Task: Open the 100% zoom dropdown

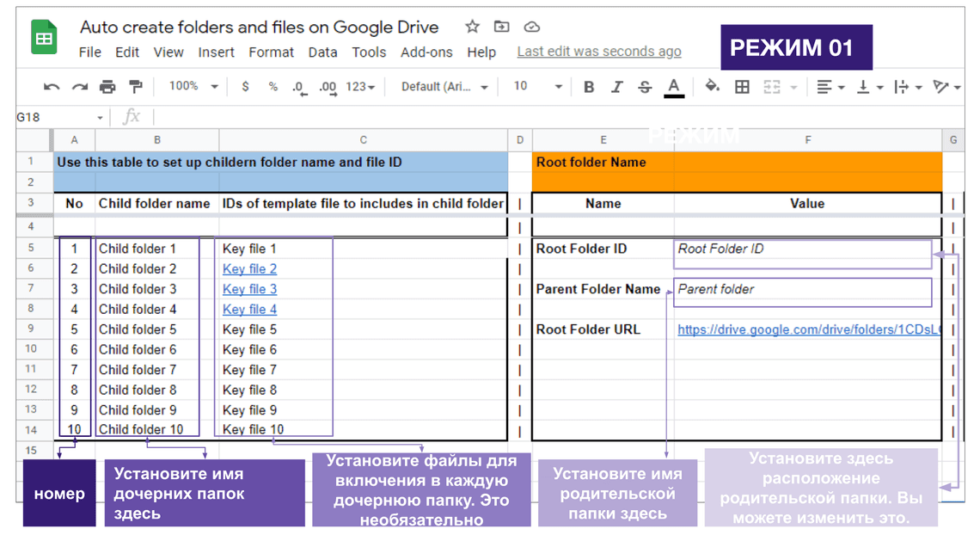Action: [193, 87]
